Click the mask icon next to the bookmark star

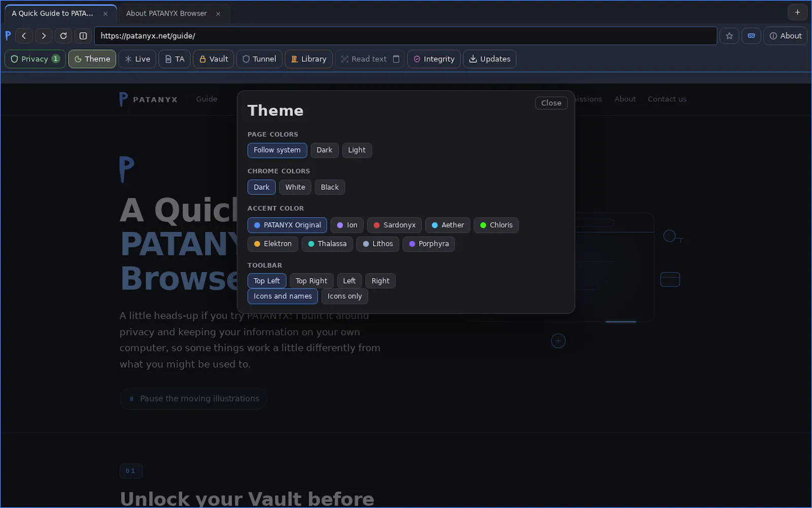click(751, 36)
